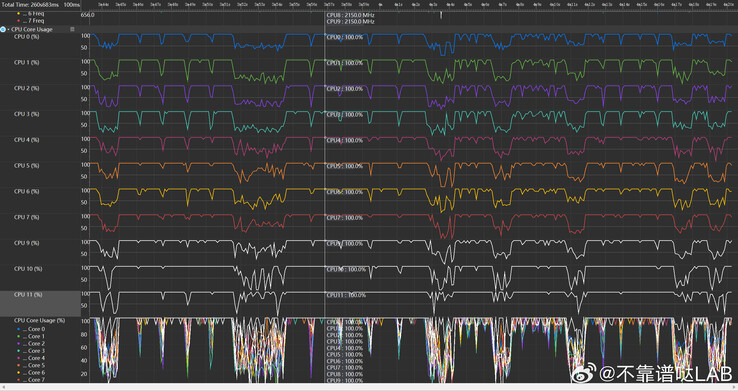This screenshot has width=738, height=391.
Task: Select the highlighted CPU 11 (%) track
Action: 40,303
